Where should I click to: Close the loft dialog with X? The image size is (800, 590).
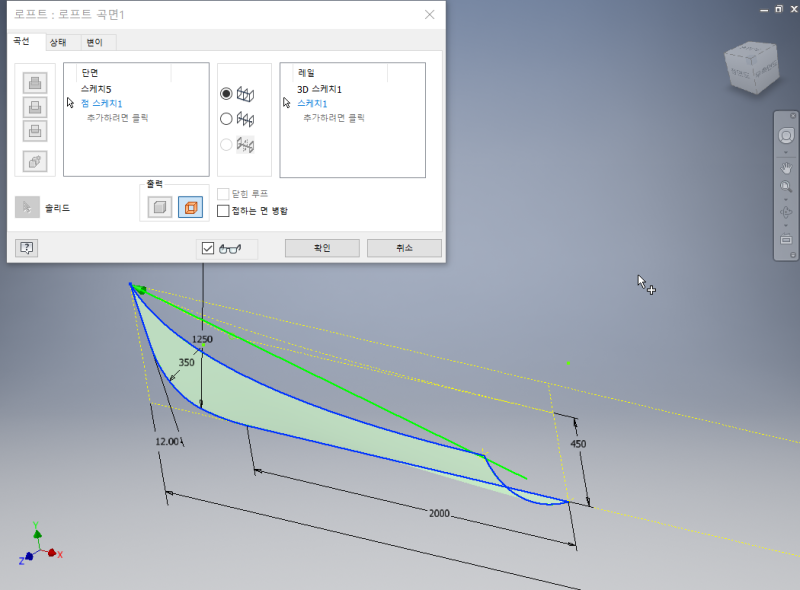(x=430, y=14)
